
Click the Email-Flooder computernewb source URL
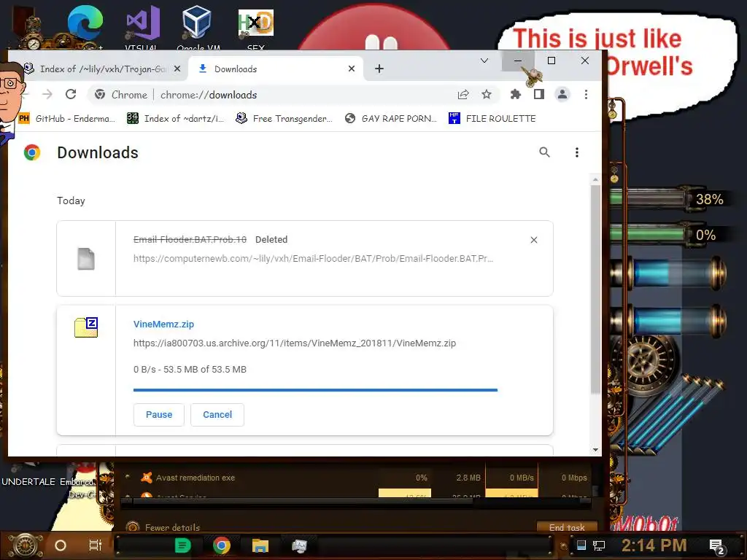tap(313, 259)
